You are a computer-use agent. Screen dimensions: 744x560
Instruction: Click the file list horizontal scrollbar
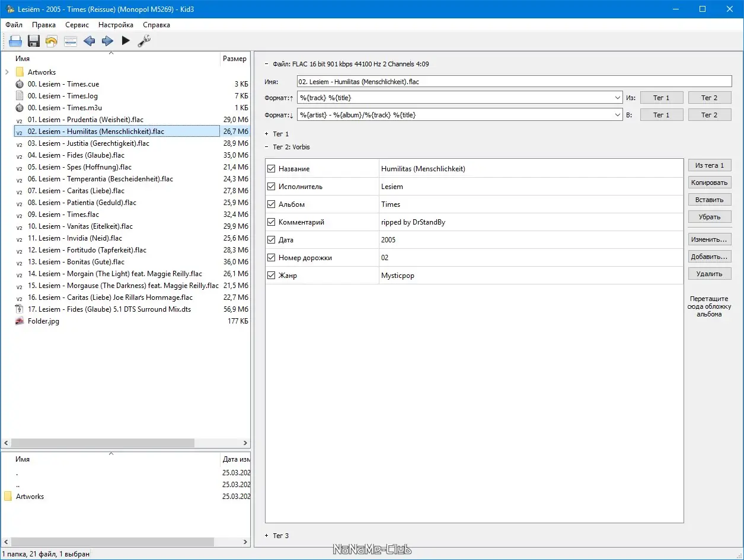click(102, 443)
